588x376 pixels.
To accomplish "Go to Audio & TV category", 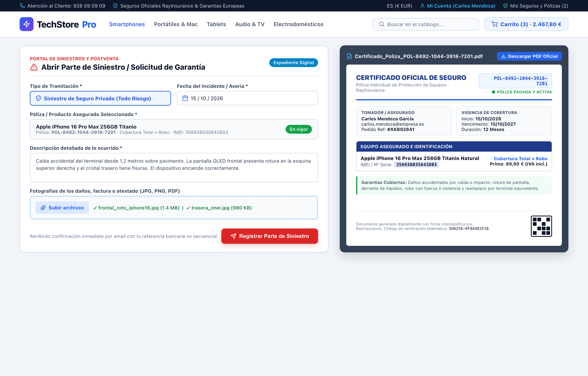I will [x=250, y=24].
